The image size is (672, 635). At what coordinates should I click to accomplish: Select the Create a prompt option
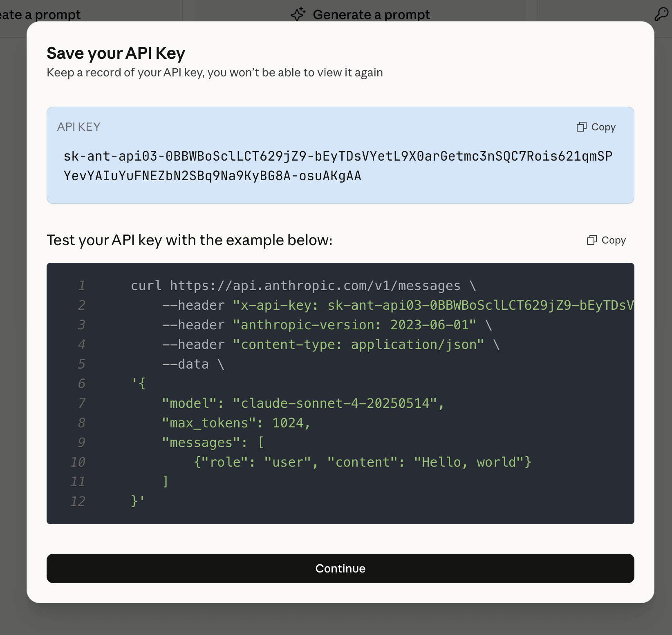pos(40,15)
